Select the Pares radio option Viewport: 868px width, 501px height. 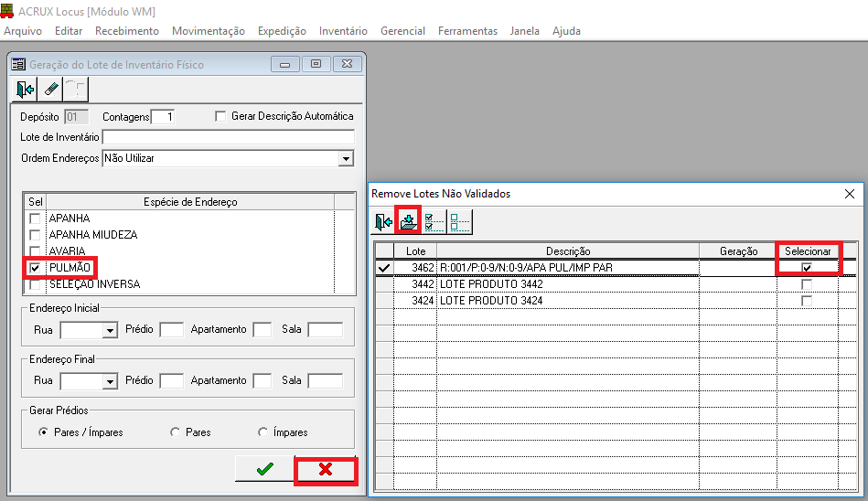click(175, 432)
